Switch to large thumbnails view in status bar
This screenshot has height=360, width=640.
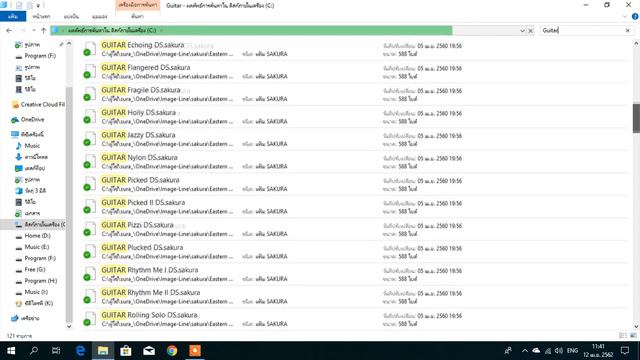pyautogui.click(x=633, y=336)
